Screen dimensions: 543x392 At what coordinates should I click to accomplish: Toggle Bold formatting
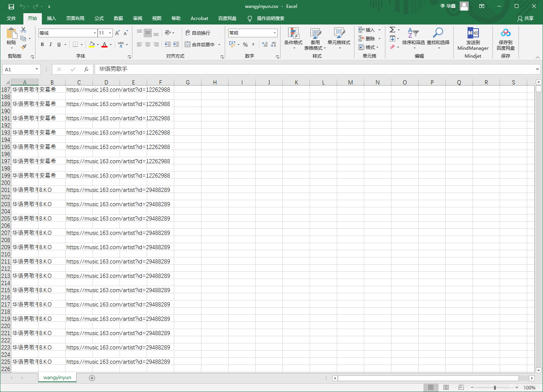point(42,44)
